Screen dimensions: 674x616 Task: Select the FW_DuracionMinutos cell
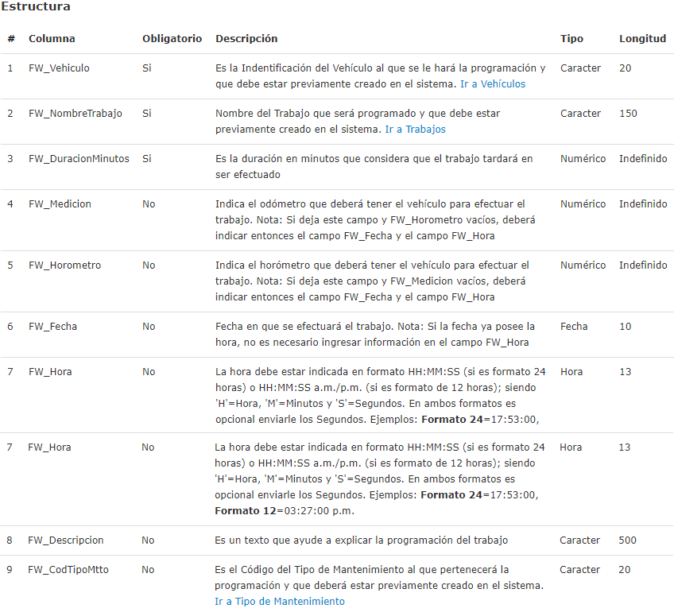click(x=79, y=158)
